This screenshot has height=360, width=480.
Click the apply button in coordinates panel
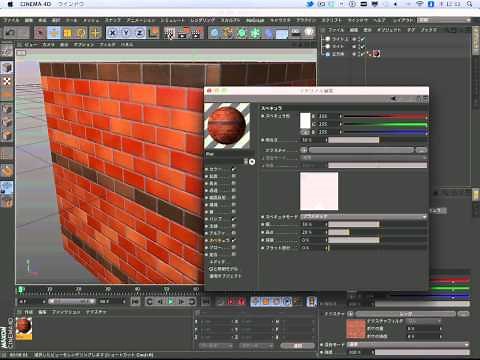point(298,346)
